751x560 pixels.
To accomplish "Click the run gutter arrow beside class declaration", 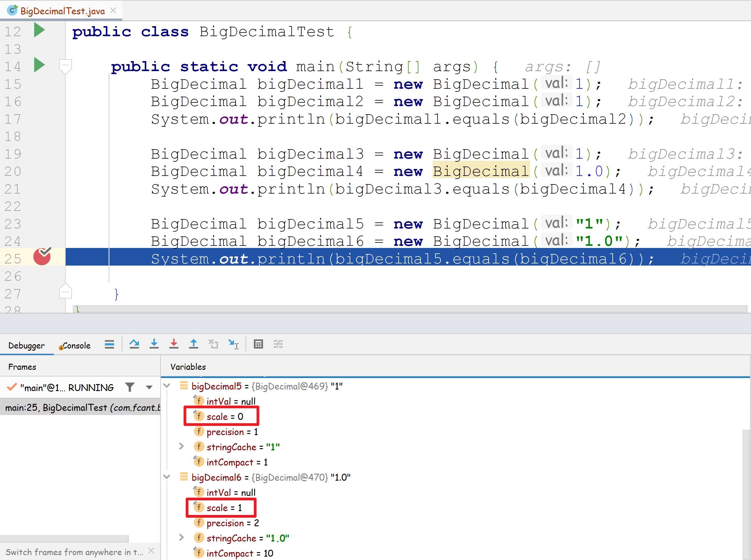I will coord(39,30).
